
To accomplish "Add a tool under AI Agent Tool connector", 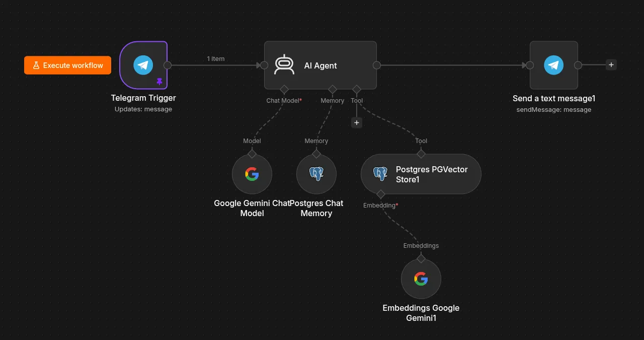I will 357,122.
